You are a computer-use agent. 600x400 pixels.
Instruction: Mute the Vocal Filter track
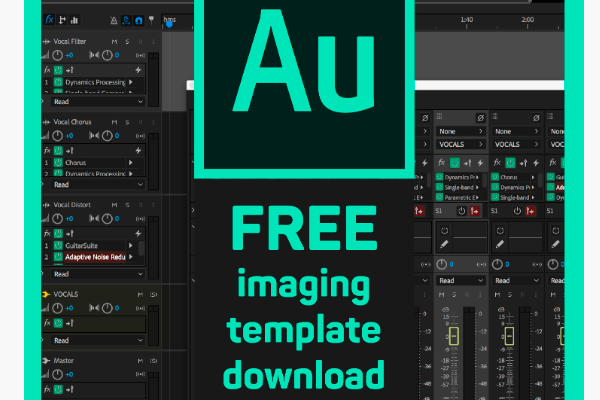(x=114, y=42)
